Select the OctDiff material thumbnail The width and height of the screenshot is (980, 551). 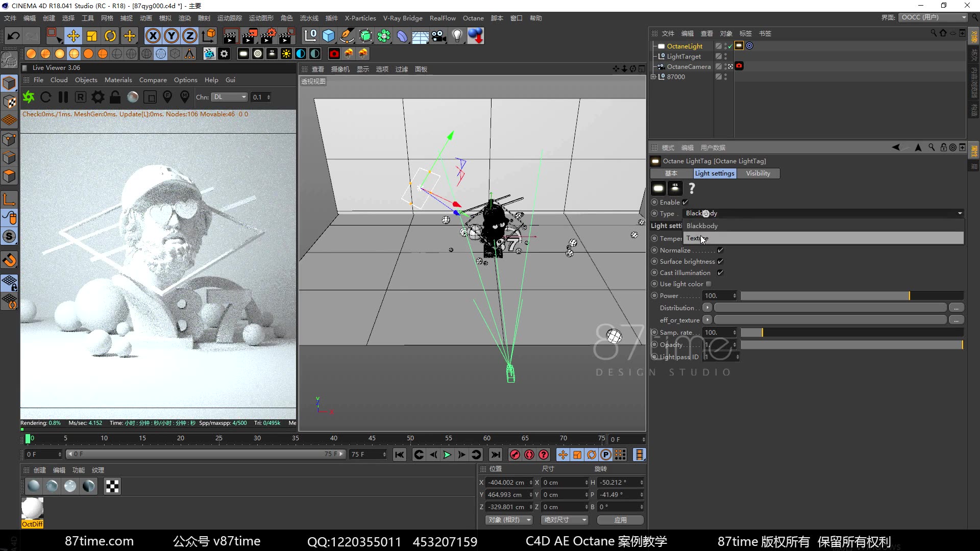[32, 512]
